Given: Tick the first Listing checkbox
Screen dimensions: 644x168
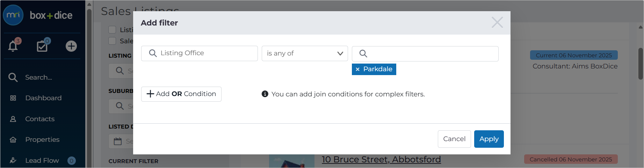Looking at the screenshot, I should click(x=112, y=30).
